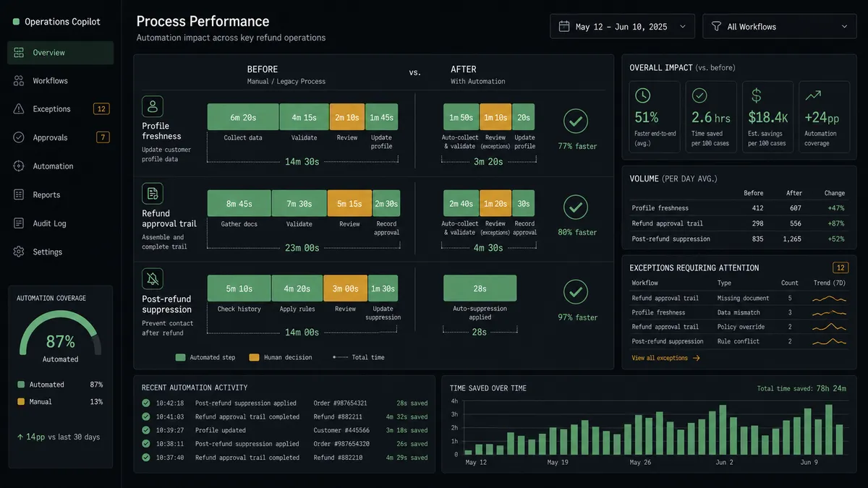The width and height of the screenshot is (868, 488).
Task: Click the green check for the 10:39:27 activity
Action: pos(146,430)
